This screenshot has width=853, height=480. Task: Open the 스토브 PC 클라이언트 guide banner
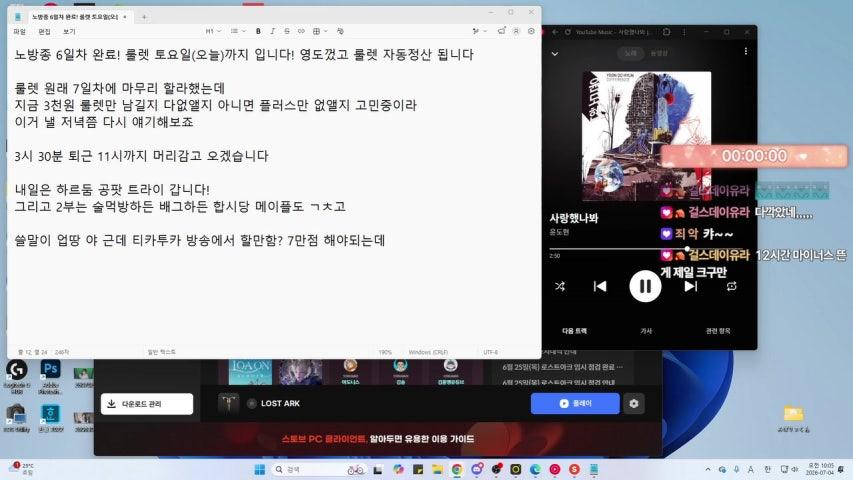point(378,439)
